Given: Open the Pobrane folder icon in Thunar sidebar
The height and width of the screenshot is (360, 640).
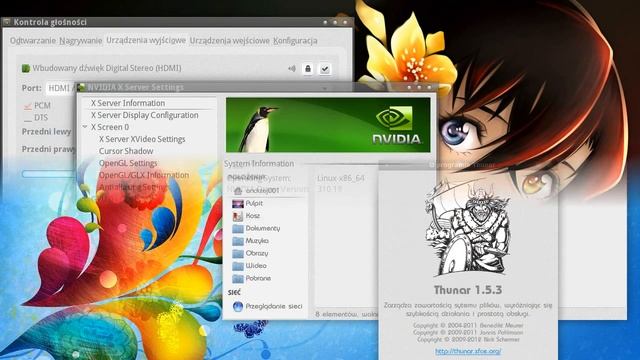Looking at the screenshot, I should pyautogui.click(x=238, y=278).
